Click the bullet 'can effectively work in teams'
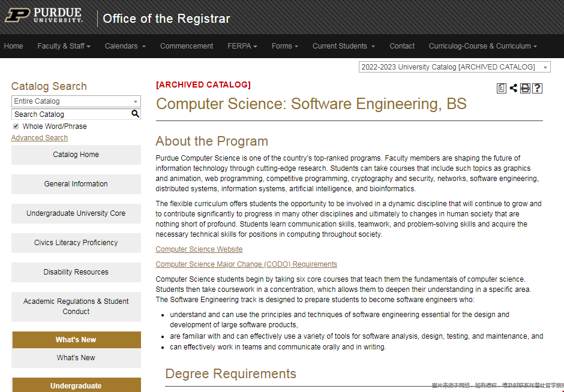The height and width of the screenshot is (392, 564). pyautogui.click(x=278, y=347)
